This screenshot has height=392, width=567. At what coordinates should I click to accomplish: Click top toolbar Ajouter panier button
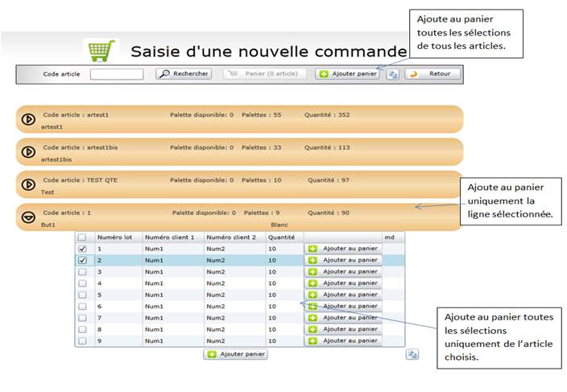(x=347, y=74)
